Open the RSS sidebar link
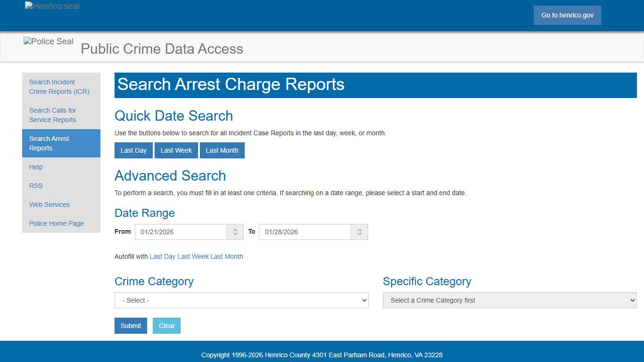This screenshot has height=362, width=644. (35, 186)
